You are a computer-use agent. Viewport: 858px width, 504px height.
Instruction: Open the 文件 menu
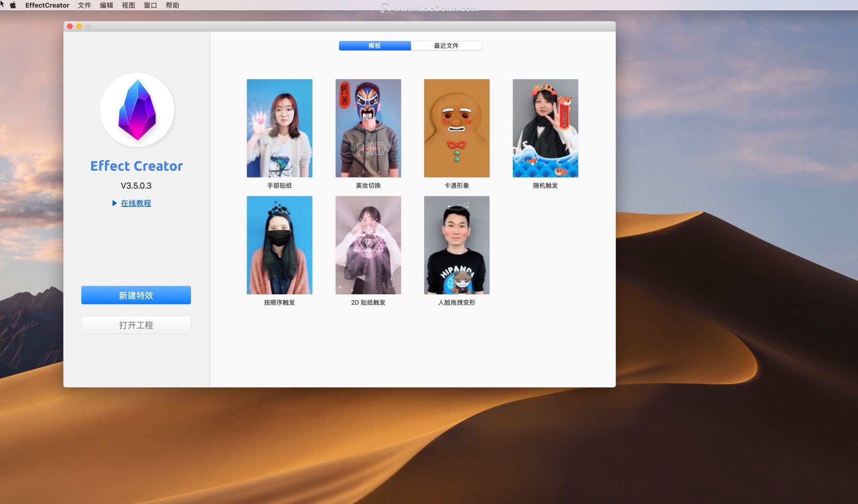click(x=84, y=5)
